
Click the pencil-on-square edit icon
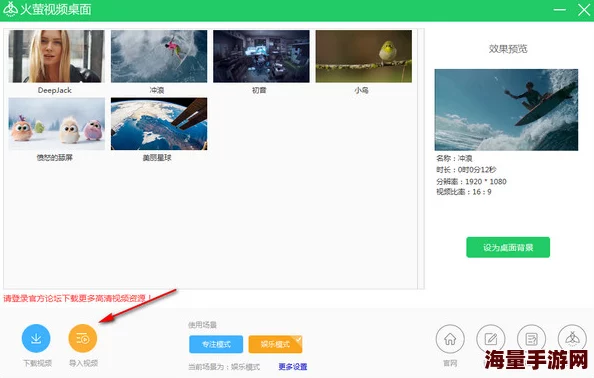click(491, 339)
